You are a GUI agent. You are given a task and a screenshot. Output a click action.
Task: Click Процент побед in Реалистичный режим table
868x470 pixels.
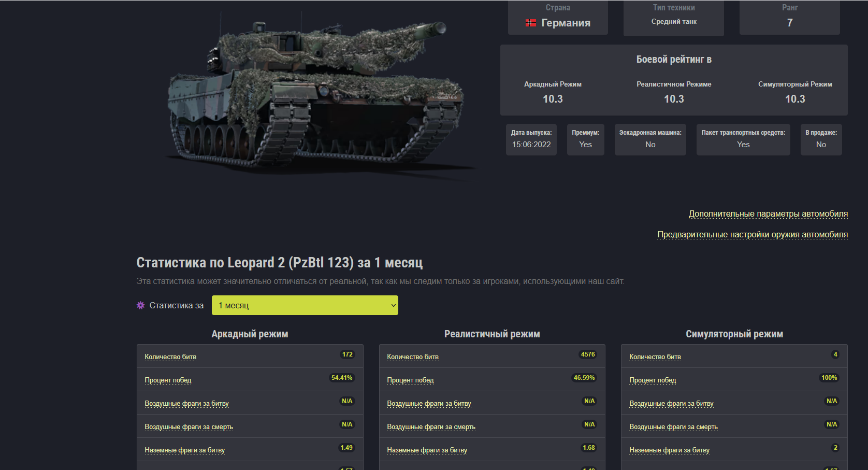410,380
